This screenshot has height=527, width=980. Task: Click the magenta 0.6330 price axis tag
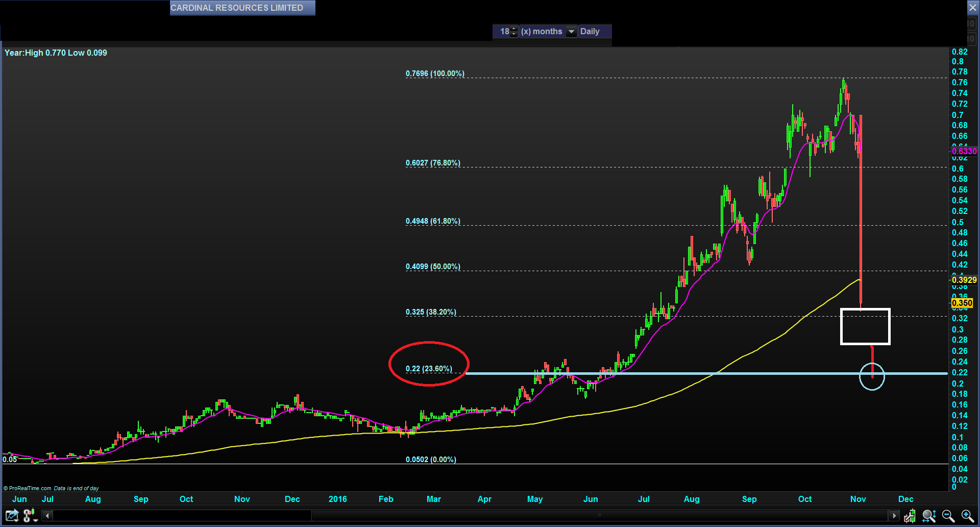(964, 151)
